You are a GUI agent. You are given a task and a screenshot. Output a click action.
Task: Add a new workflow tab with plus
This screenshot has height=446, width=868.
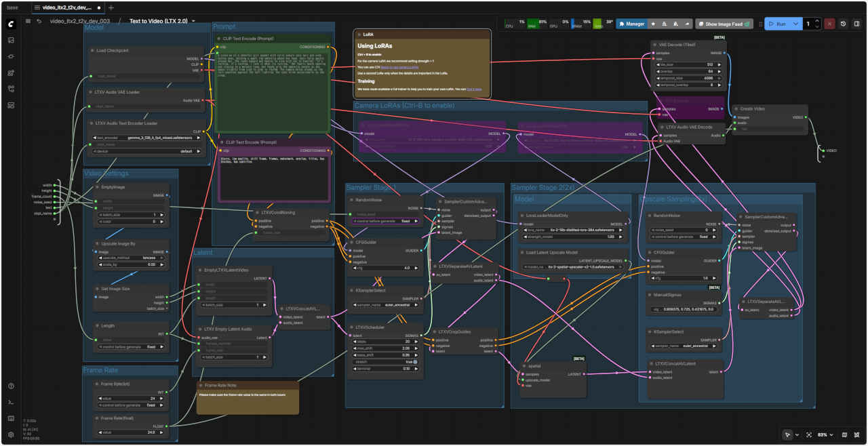click(111, 7)
